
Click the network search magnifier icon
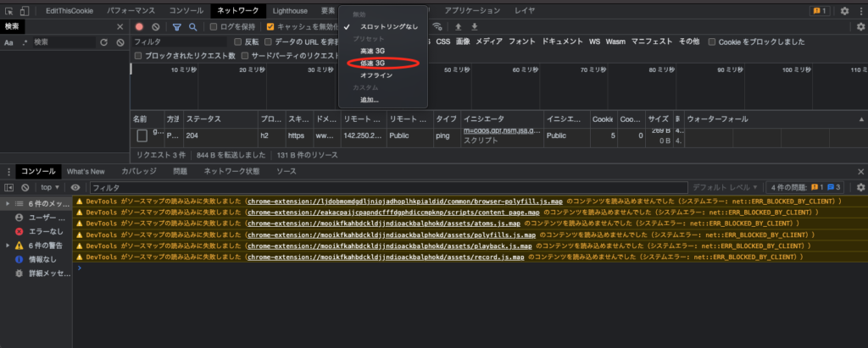pos(193,27)
